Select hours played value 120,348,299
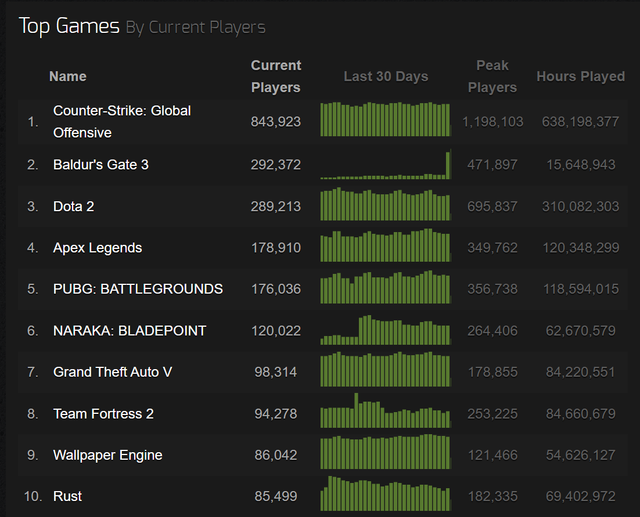 tap(580, 248)
